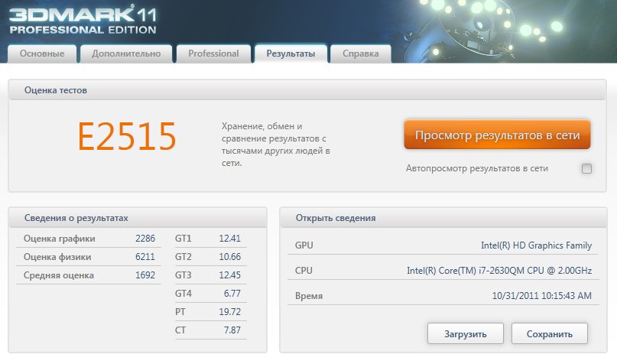This screenshot has height=364, width=617.
Task: Switch to the Основные tab
Action: 42,54
